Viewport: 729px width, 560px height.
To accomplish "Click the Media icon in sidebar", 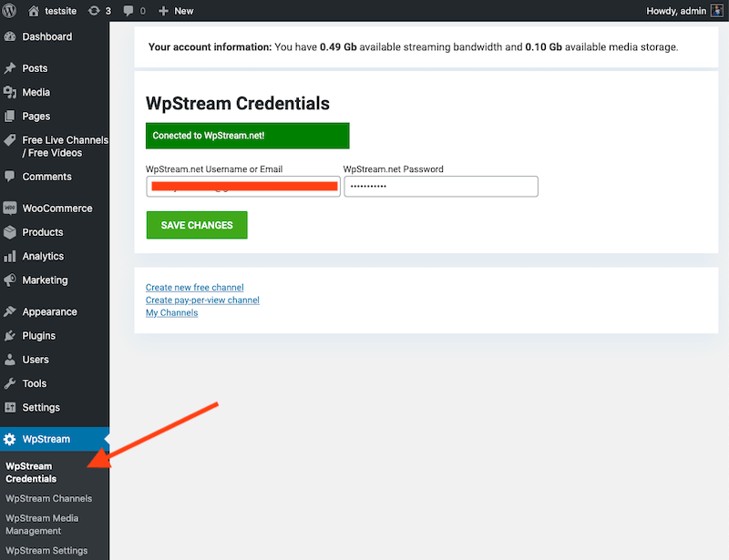I will [x=10, y=92].
